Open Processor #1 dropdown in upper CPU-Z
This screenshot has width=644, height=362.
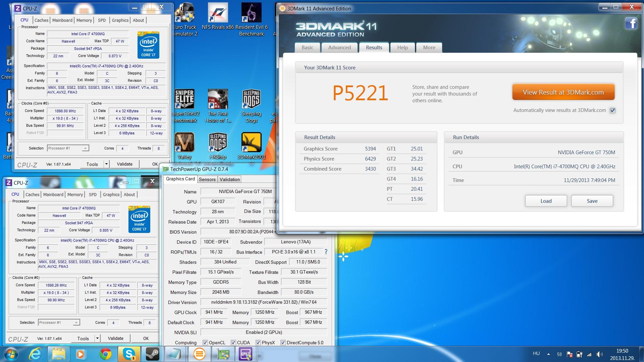(68, 148)
